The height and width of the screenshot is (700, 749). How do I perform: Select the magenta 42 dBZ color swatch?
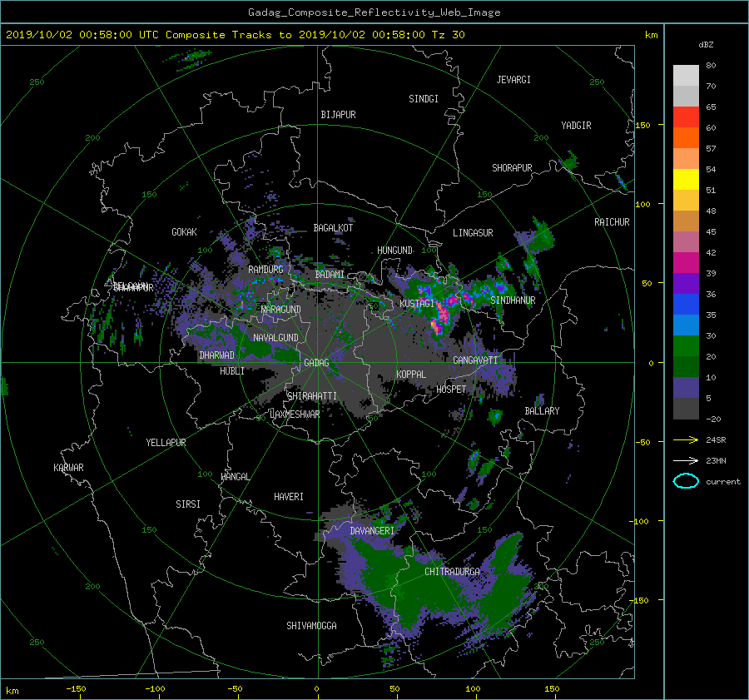click(686, 262)
